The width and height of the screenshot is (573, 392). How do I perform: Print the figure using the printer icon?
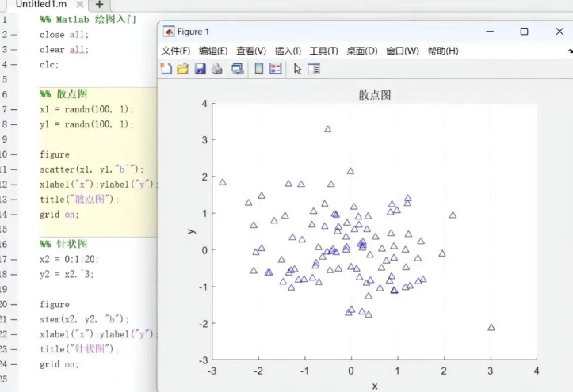216,69
